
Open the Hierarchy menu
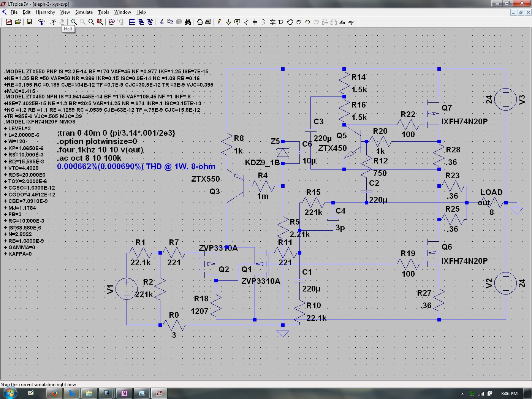pos(45,12)
